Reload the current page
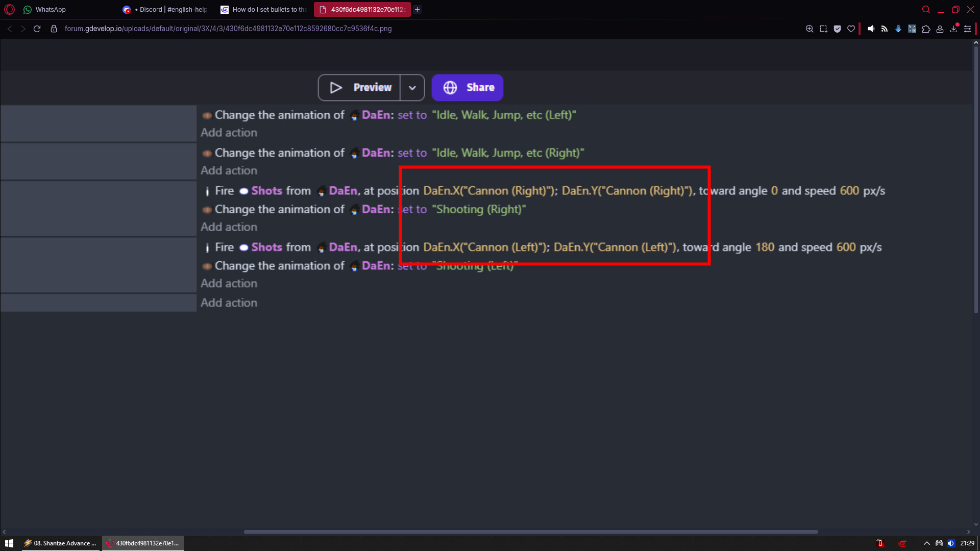The image size is (980, 551). pyautogui.click(x=37, y=29)
